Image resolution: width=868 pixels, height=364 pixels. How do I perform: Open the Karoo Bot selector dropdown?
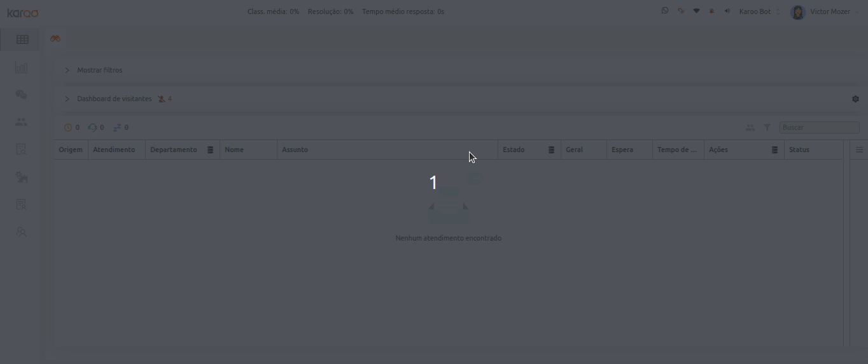(760, 11)
